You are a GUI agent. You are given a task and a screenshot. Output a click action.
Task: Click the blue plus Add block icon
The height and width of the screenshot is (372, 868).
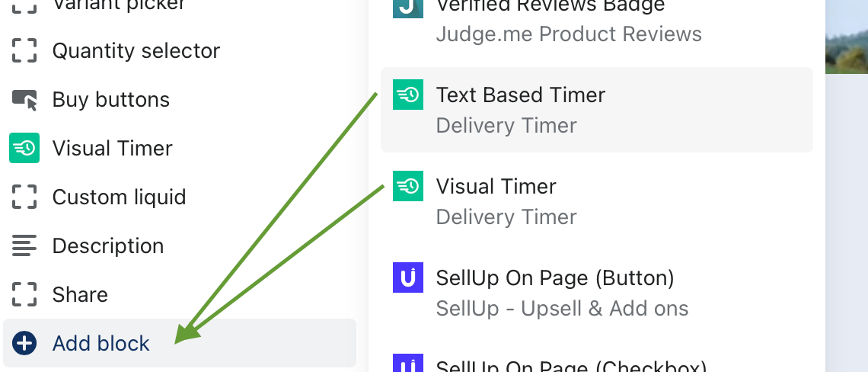[x=24, y=343]
